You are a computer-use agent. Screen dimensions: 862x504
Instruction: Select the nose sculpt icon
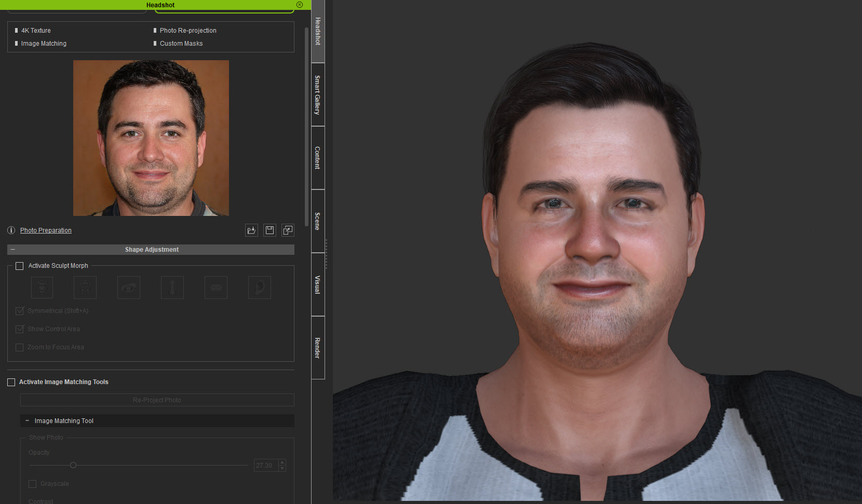[172, 288]
